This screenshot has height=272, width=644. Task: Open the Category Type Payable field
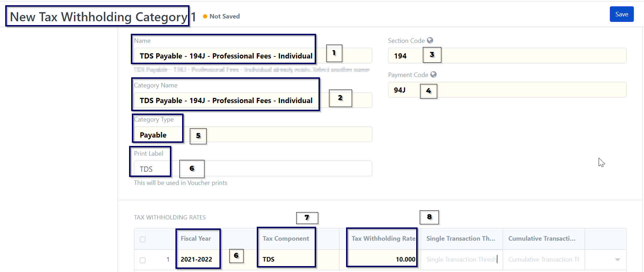253,134
